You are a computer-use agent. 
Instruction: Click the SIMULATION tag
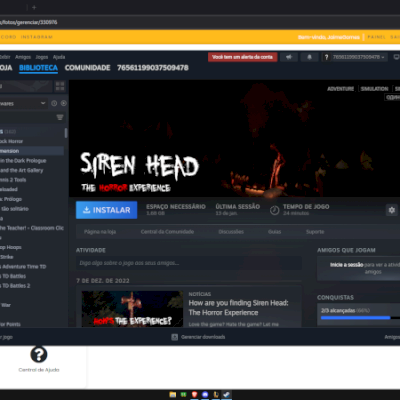point(374,89)
